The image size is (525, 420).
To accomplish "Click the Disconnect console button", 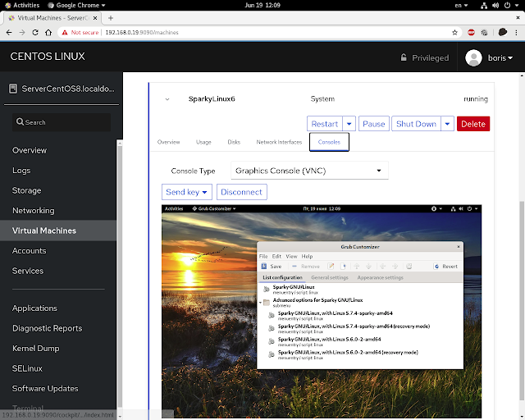I will point(241,192).
